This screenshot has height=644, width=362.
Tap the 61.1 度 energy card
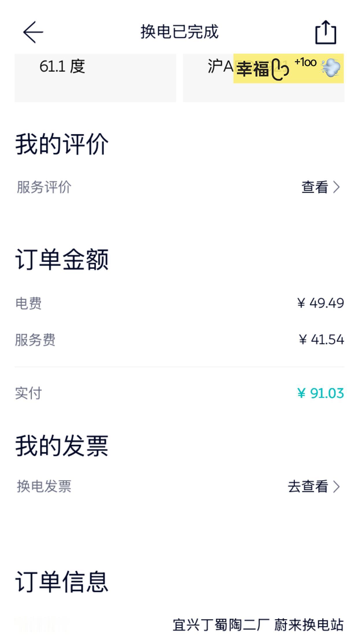click(95, 78)
